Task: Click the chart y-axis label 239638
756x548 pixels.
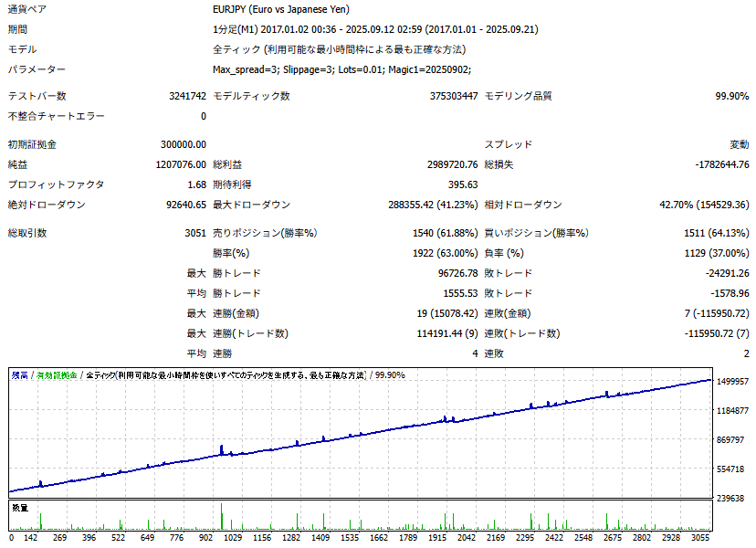Action: 730,499
